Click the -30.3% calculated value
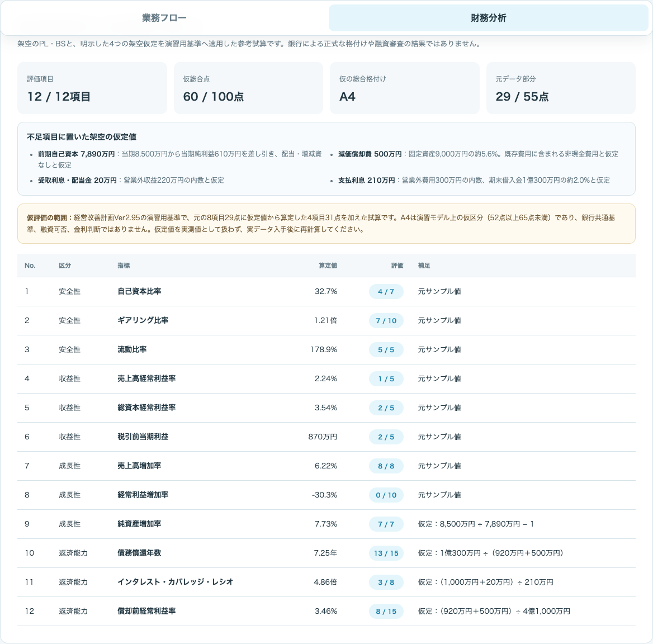653x644 pixels. click(x=324, y=495)
